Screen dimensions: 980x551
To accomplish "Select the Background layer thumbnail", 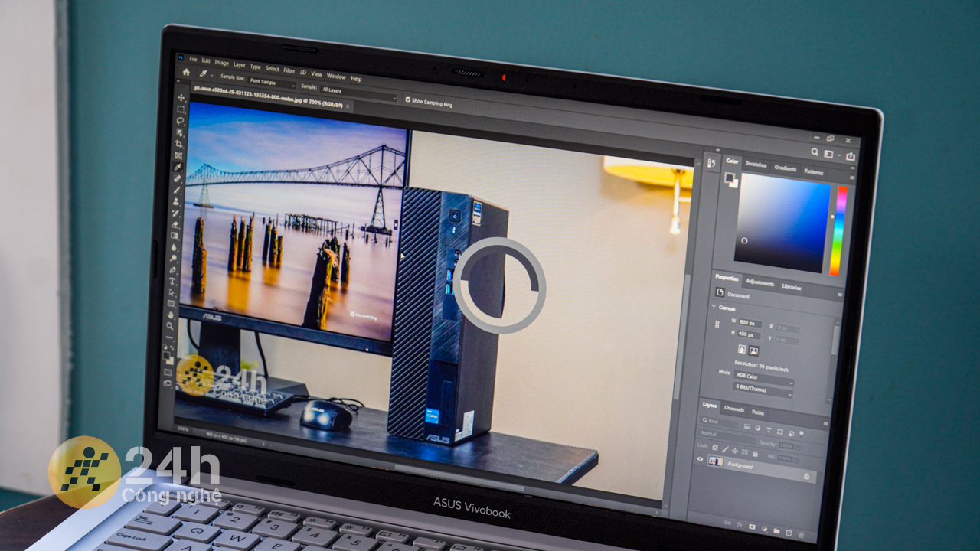I will coord(715,461).
